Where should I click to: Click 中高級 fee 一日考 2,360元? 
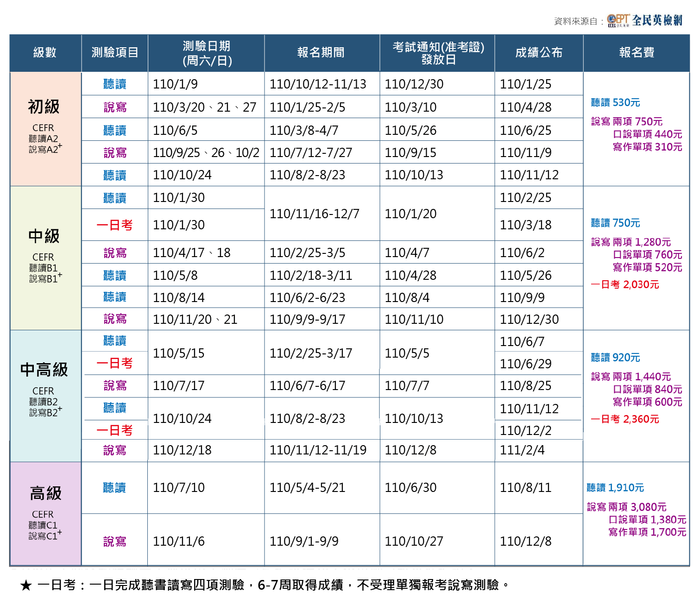pos(624,419)
